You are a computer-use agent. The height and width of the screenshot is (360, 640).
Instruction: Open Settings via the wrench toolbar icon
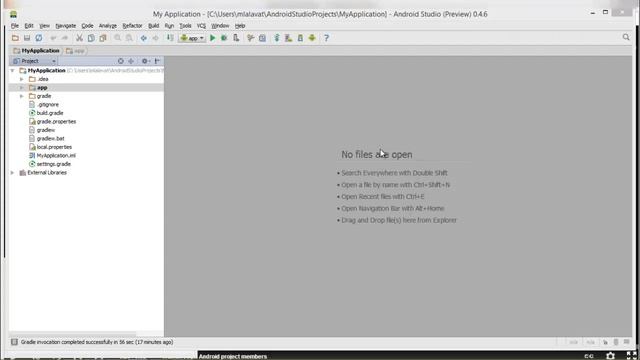(251, 38)
